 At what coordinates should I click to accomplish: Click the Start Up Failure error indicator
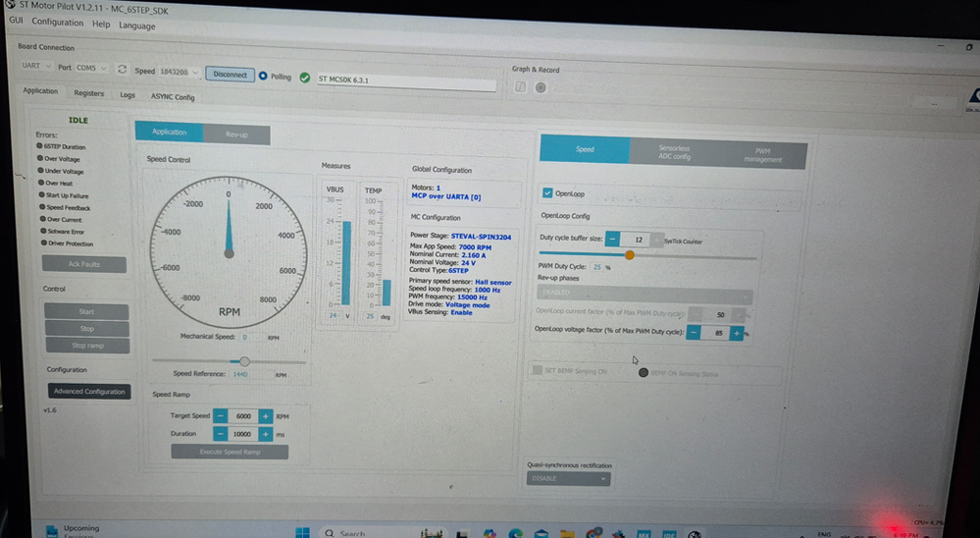[42, 194]
